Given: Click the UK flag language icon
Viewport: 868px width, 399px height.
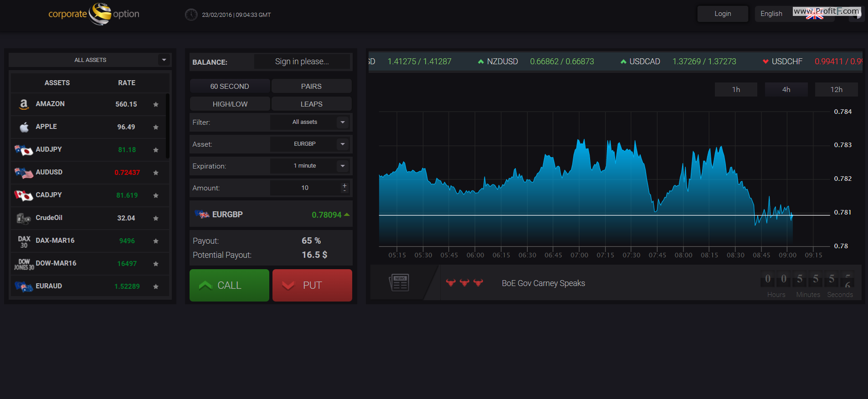Looking at the screenshot, I should coord(814,15).
